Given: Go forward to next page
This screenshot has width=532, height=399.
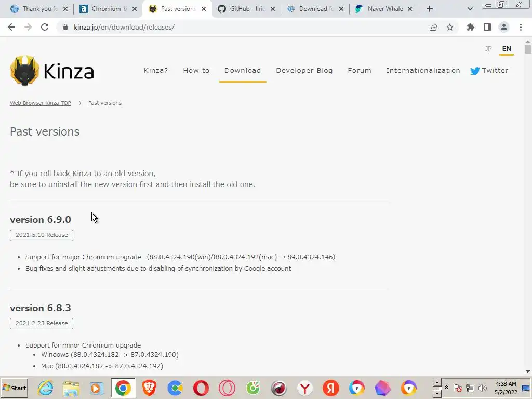Looking at the screenshot, I should 28,27.
